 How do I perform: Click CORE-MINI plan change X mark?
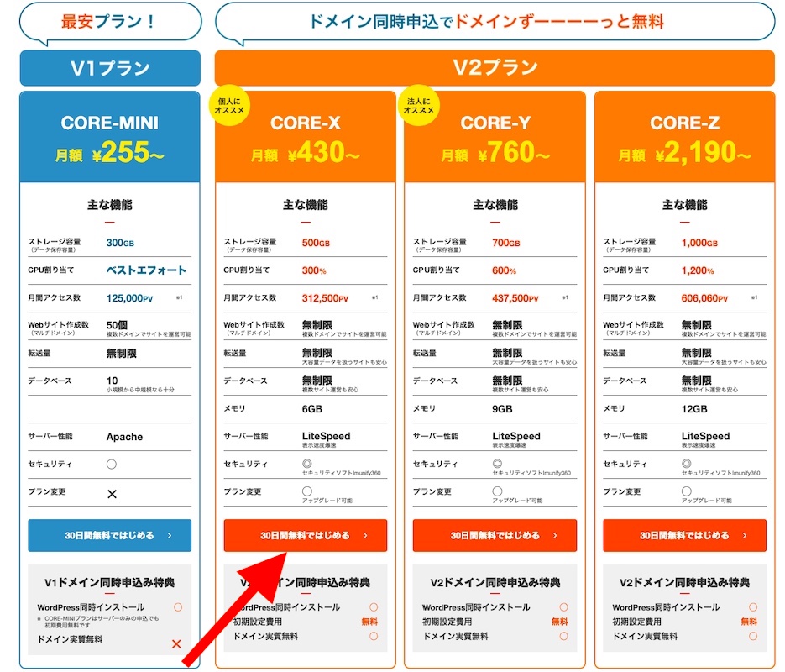(113, 494)
